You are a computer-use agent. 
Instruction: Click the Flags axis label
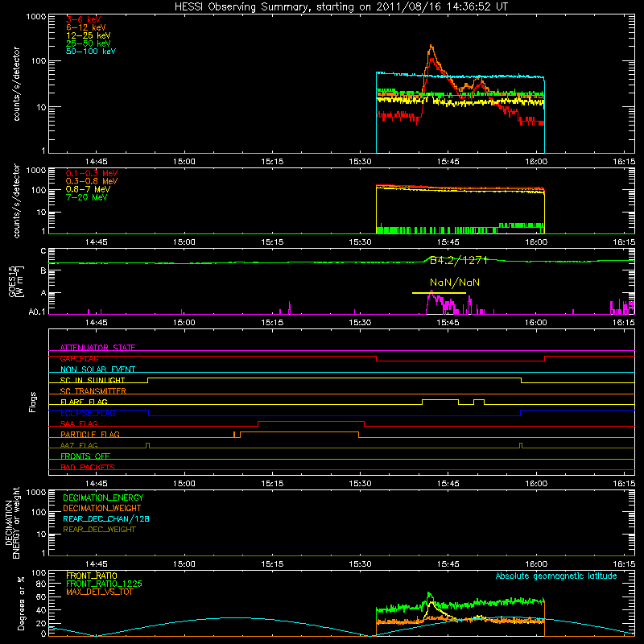(x=32, y=402)
